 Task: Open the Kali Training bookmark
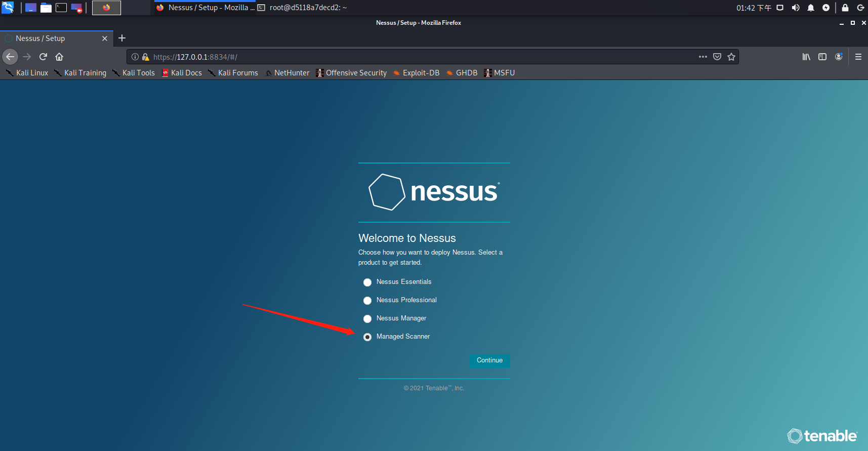click(80, 73)
